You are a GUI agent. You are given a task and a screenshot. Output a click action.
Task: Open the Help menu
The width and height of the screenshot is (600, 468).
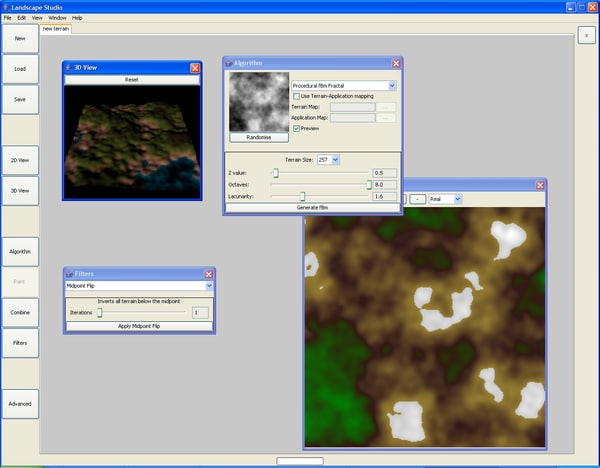click(77, 18)
